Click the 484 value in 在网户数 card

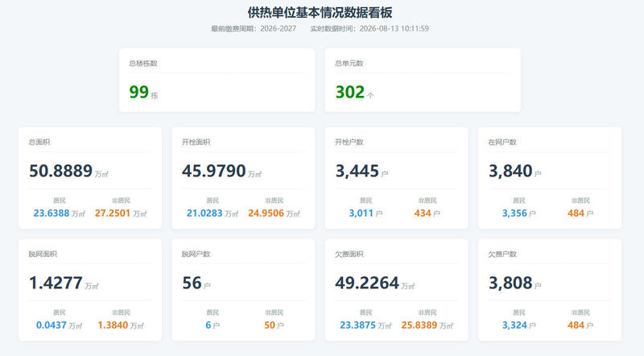(x=576, y=213)
